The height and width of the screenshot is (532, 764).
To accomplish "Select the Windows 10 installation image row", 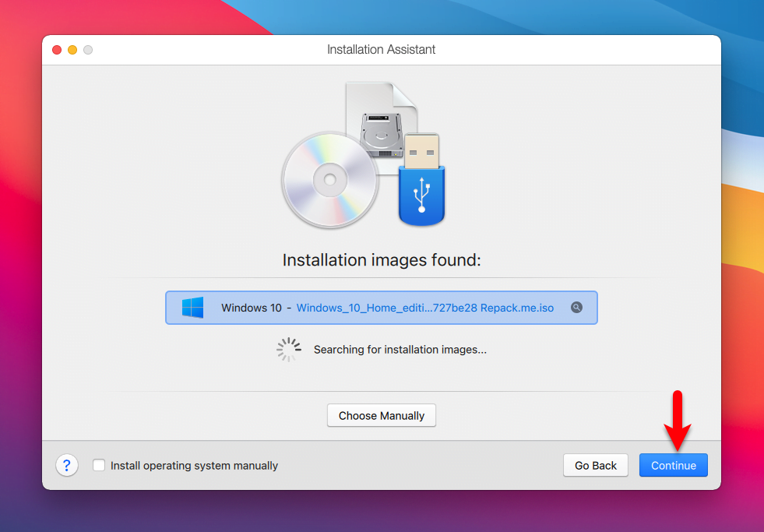I will pos(382,308).
